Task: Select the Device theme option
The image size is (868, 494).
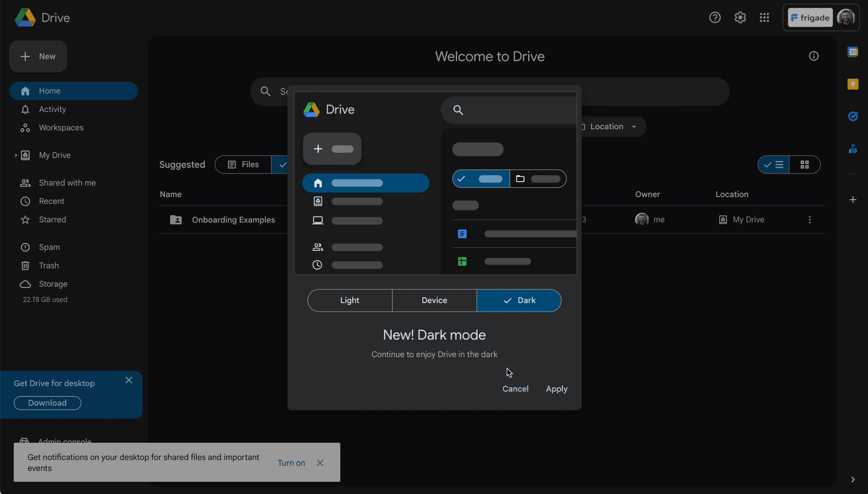Action: click(434, 301)
